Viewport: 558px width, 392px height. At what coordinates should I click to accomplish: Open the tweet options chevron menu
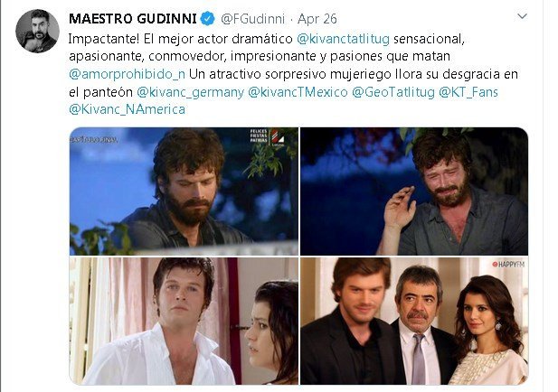[x=522, y=16]
